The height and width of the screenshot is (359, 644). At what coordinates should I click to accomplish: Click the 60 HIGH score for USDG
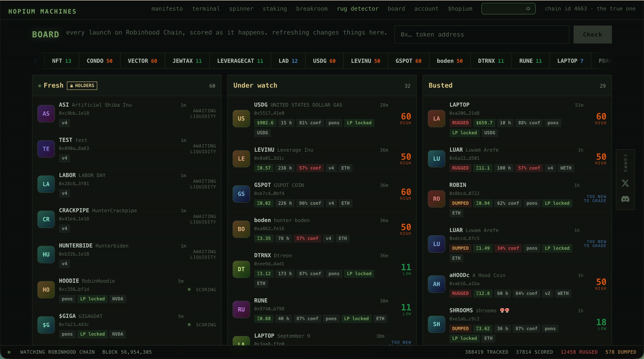pyautogui.click(x=406, y=118)
